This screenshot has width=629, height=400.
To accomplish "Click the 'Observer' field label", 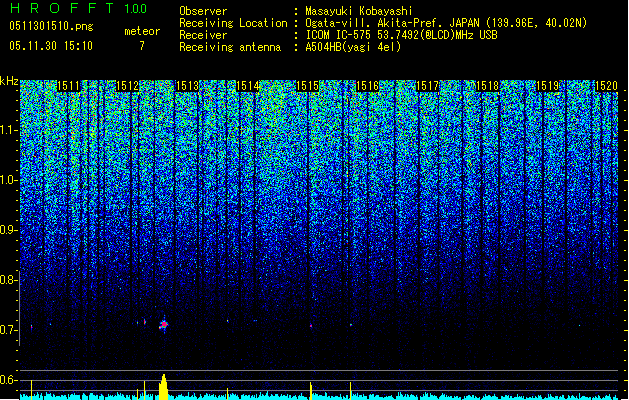I will (203, 11).
